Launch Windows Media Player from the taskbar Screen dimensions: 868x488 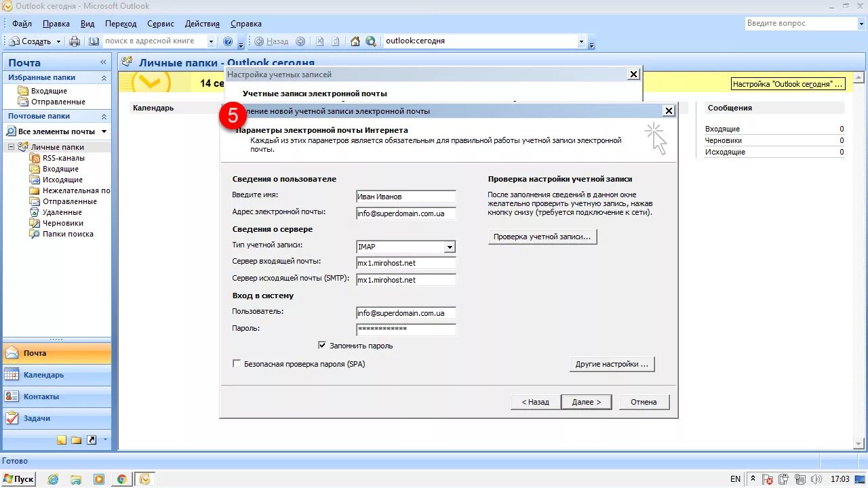click(x=98, y=479)
